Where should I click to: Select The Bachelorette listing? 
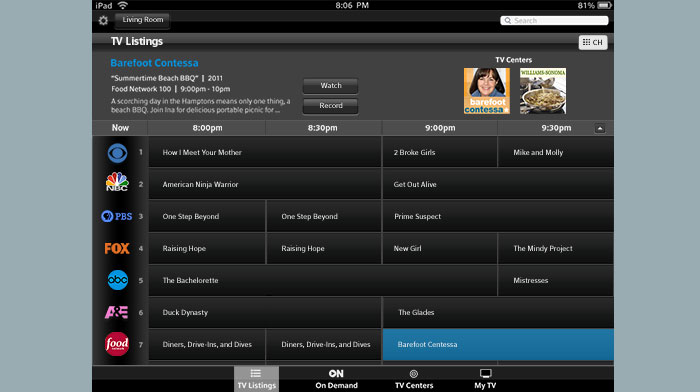coord(323,280)
